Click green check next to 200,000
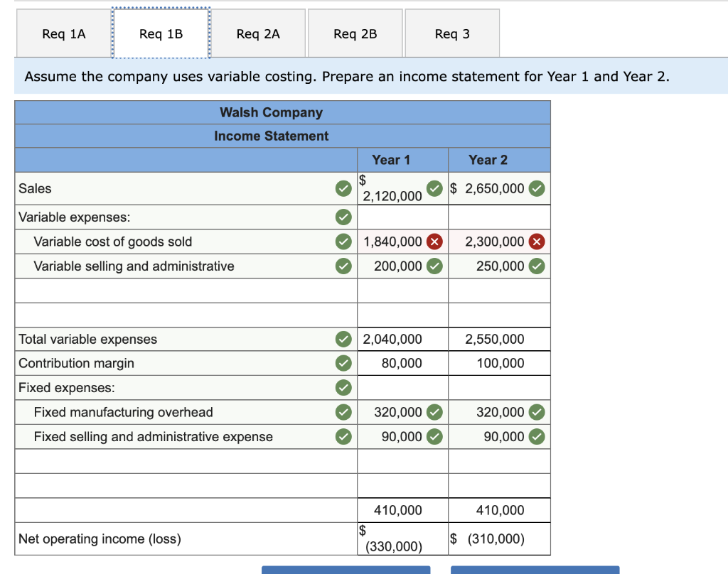 coord(434,266)
